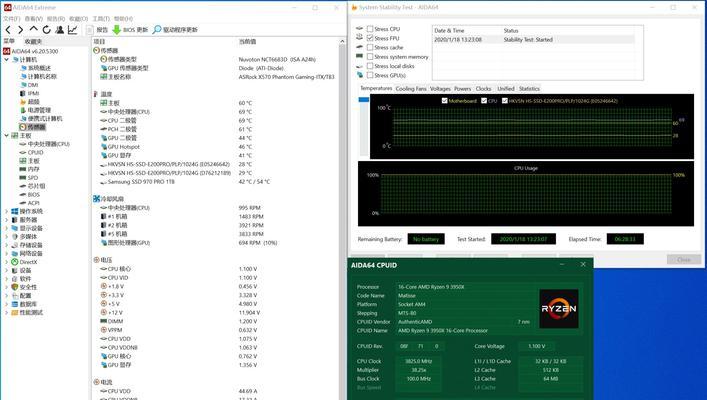
Task: Expand the 服务器 server node
Action: tap(6, 220)
